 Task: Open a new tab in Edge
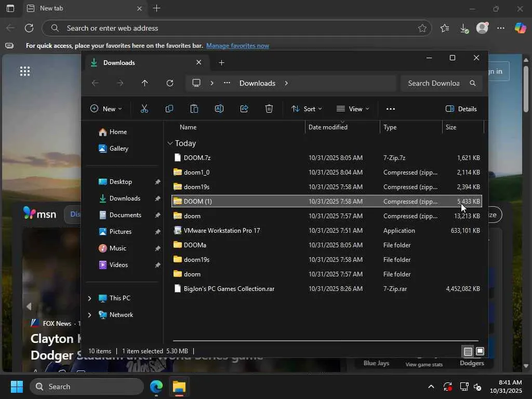click(x=156, y=8)
